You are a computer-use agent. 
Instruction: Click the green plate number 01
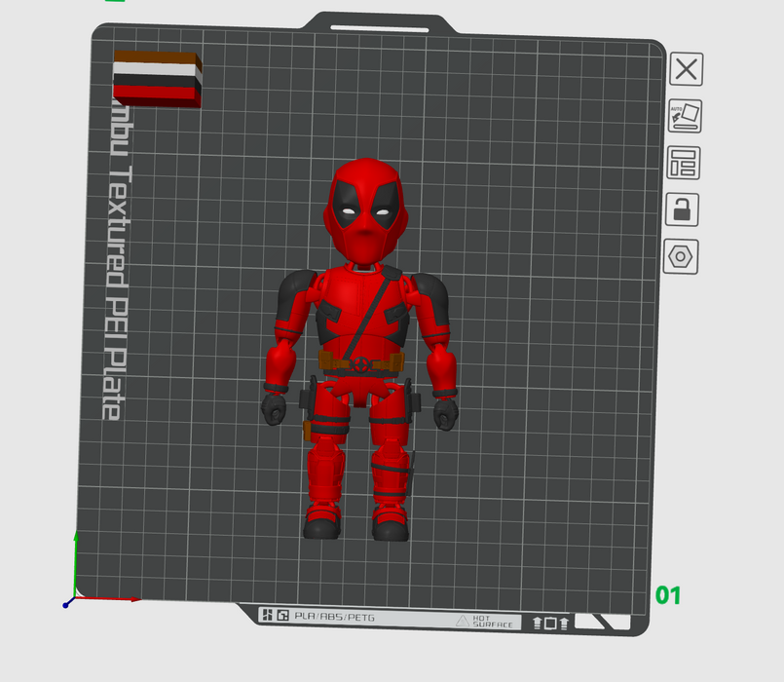668,594
